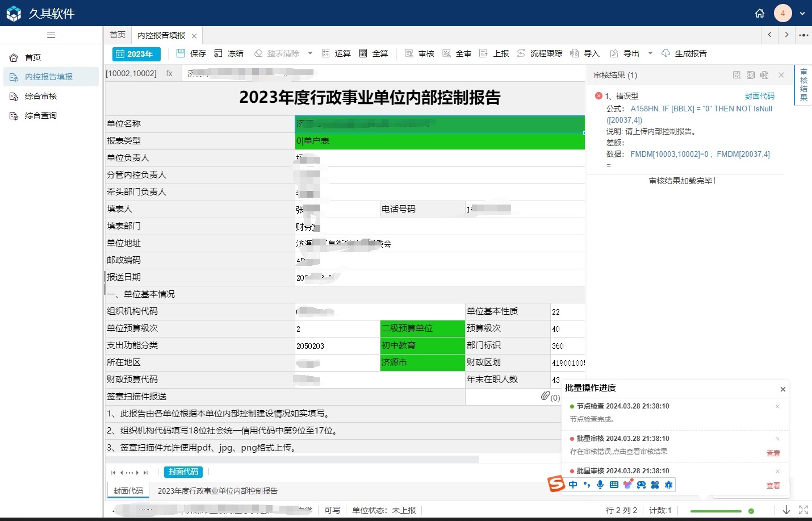Dismiss the 节点检查 notification
Screen dimensions: 812x521
(x=778, y=406)
